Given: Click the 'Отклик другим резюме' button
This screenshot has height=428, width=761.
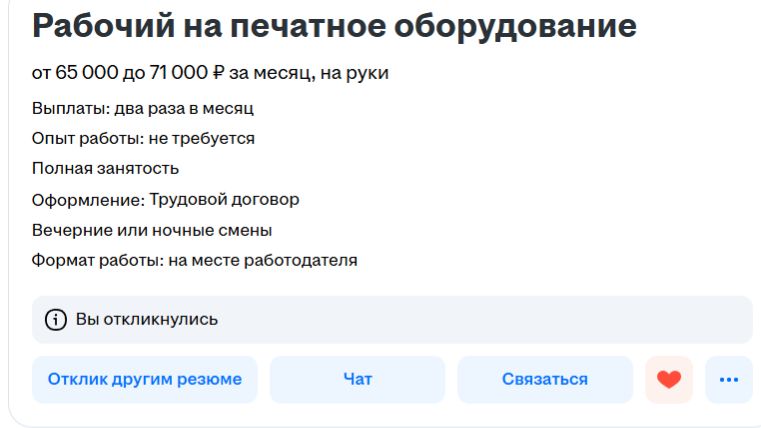Looking at the screenshot, I should coord(145,380).
